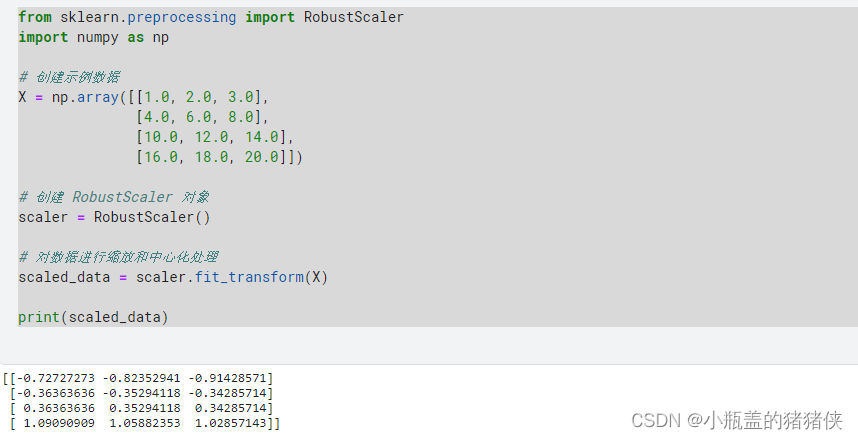Click the sklearn.preprocessing module text
858x439 pixels.
click(148, 17)
